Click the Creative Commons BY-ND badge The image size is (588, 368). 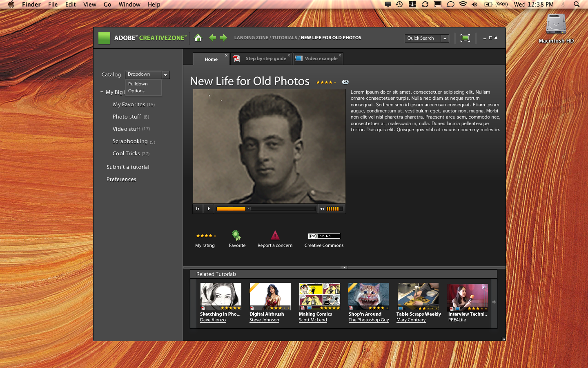coord(324,236)
